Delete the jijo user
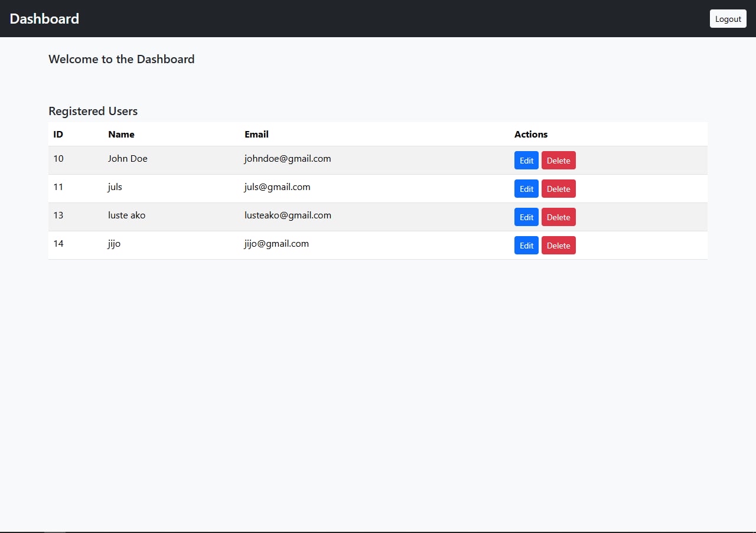Image resolution: width=756 pixels, height=533 pixels. [x=558, y=246]
